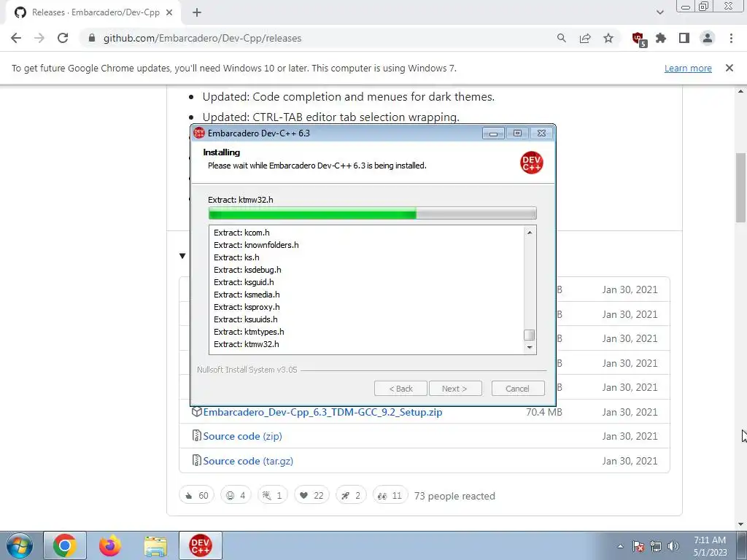This screenshot has height=560, width=747.
Task: Click the Back button in installer
Action: (x=400, y=389)
